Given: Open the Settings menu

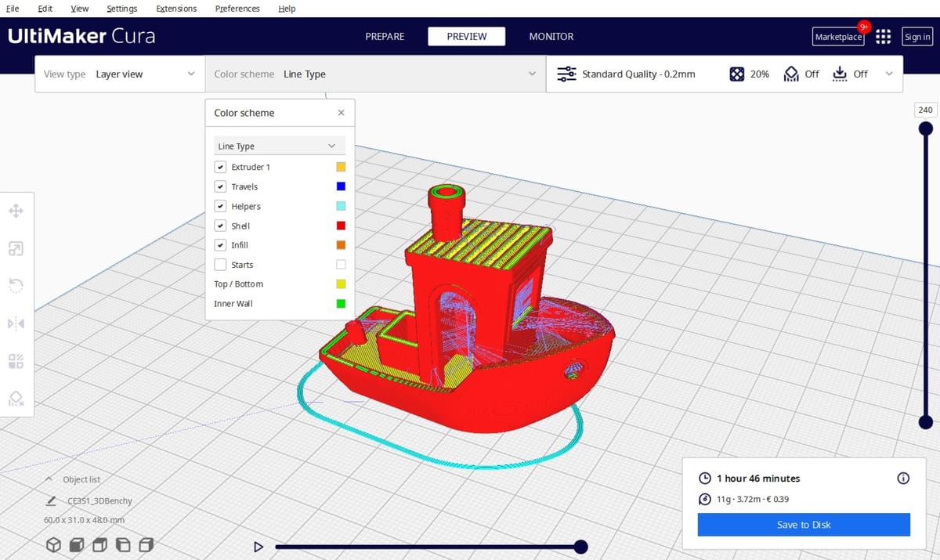Looking at the screenshot, I should coord(121,9).
